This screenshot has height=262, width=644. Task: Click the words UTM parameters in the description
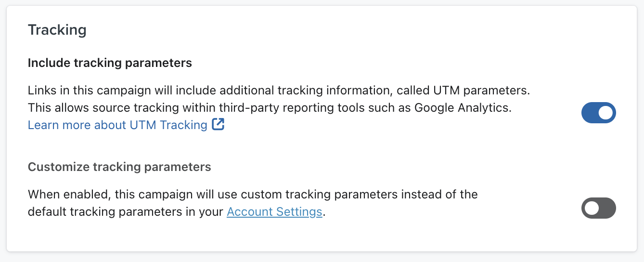point(481,91)
